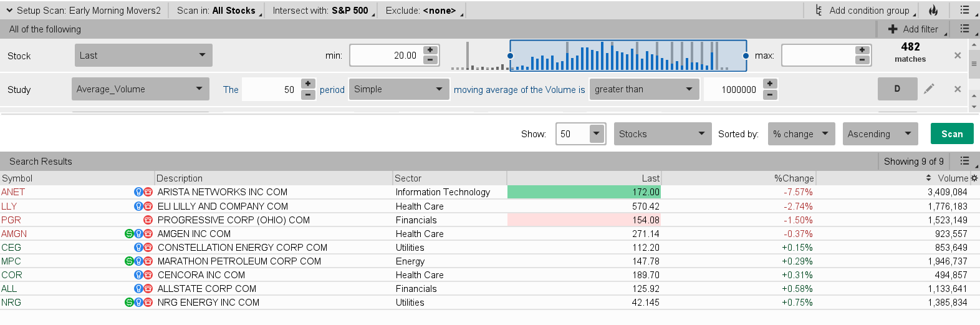This screenshot has height=325, width=980.
Task: Click the green dollar icon for MPC
Action: [129, 261]
